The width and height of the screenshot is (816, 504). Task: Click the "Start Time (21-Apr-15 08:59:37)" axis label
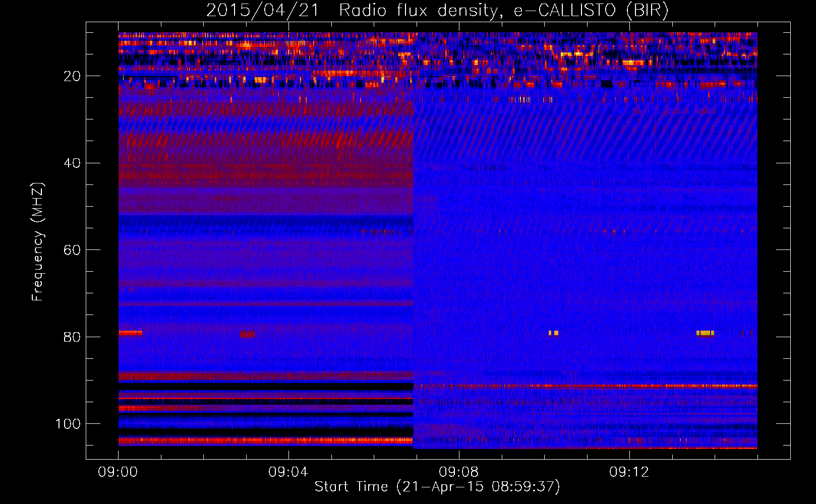[437, 487]
